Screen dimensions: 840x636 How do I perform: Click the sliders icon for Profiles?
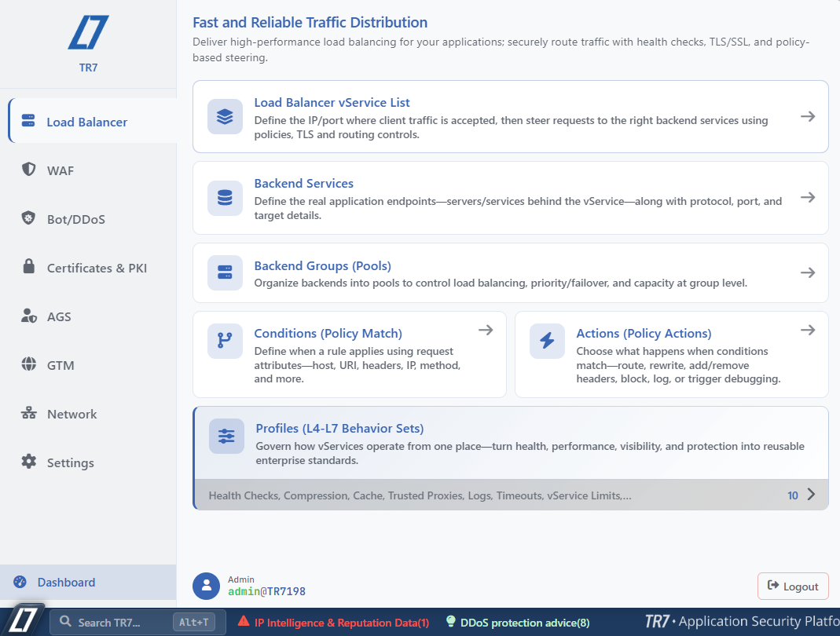(226, 436)
